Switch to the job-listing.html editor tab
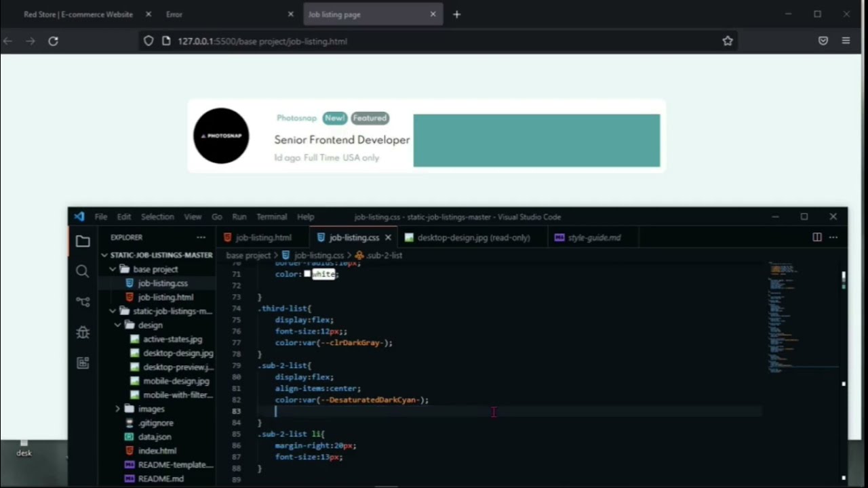Image resolution: width=868 pixels, height=488 pixels. 263,238
